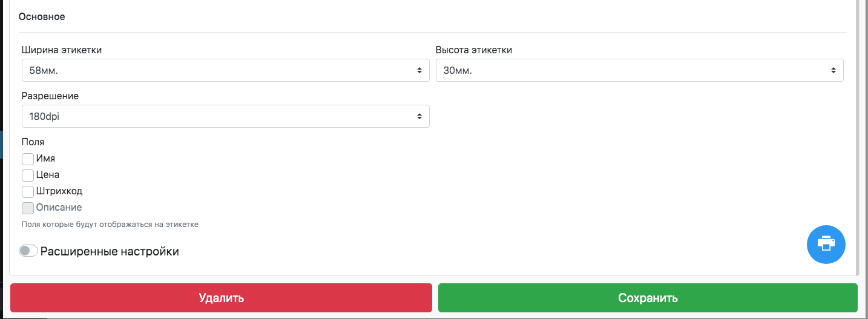Click the Описание label text

(x=59, y=208)
